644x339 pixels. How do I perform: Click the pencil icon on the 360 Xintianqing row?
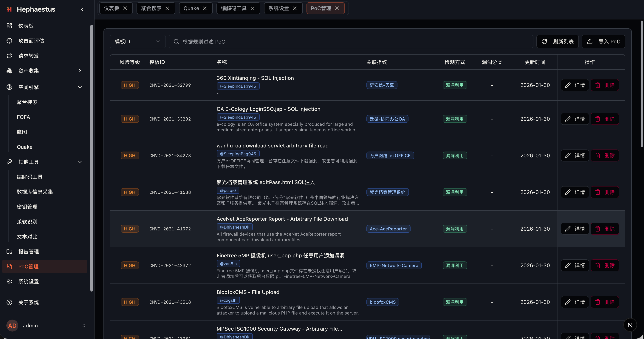[x=568, y=85]
